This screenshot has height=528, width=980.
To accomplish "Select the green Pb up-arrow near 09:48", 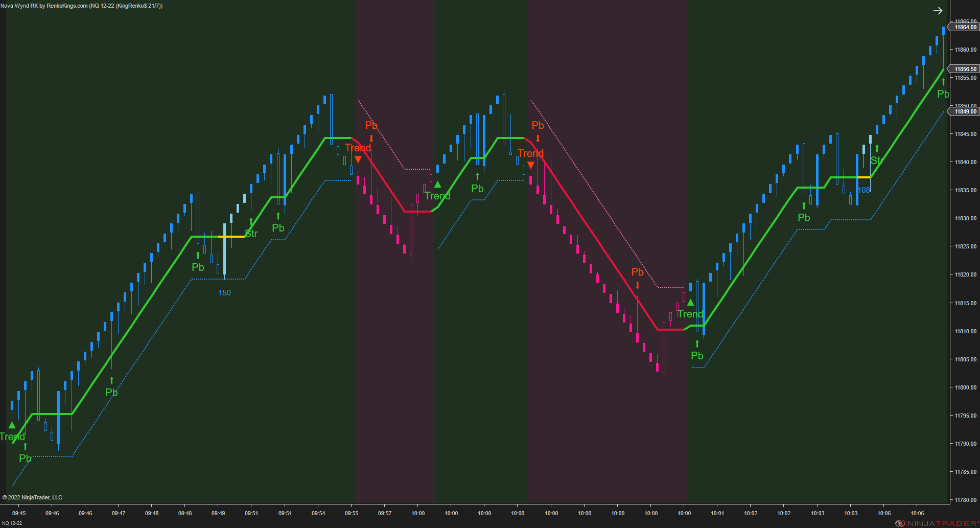I will (198, 255).
